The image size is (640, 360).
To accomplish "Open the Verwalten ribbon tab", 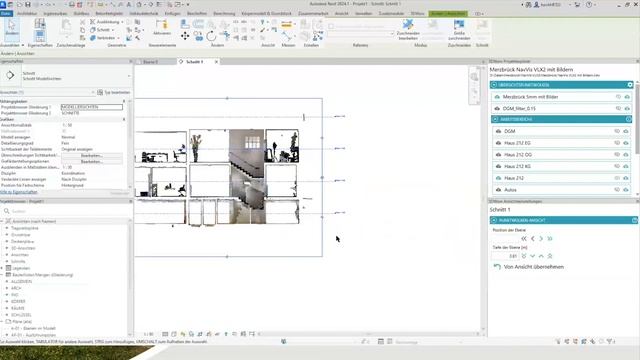I will tap(363, 13).
